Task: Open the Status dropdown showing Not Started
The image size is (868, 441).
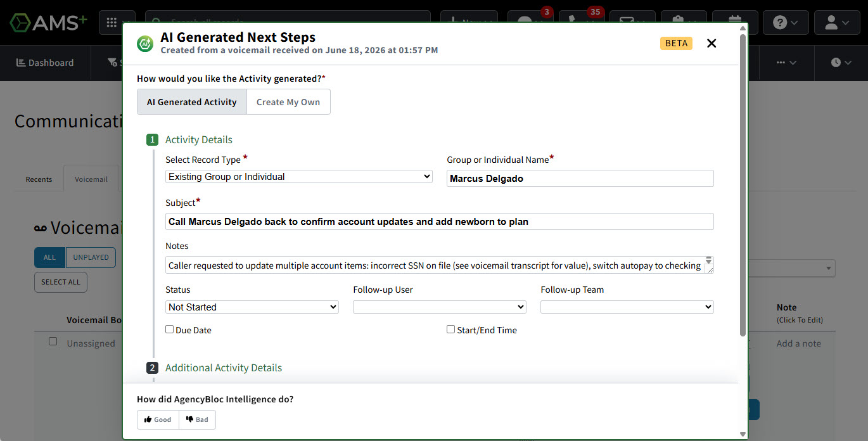Action: coord(252,307)
